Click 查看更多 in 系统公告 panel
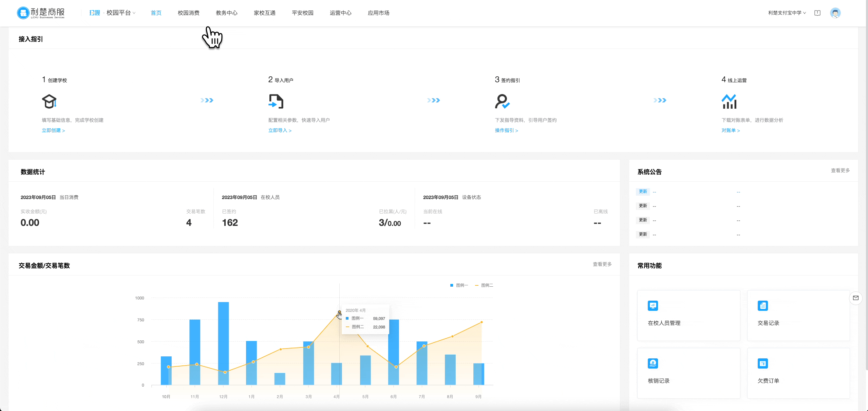The height and width of the screenshot is (411, 868). point(840,171)
